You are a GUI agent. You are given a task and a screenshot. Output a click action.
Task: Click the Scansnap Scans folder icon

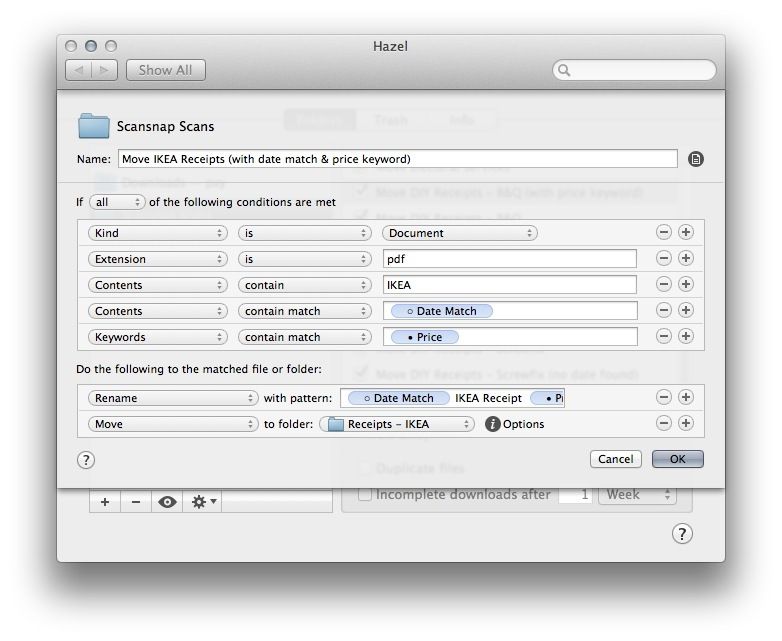coord(93,126)
